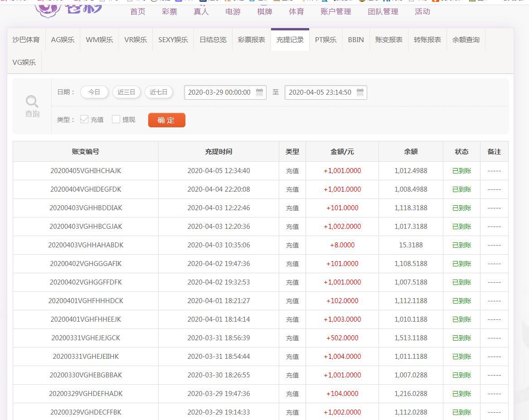Select the 充提记录 tab
Viewport: 529px width, 420px height.
[x=290, y=40]
